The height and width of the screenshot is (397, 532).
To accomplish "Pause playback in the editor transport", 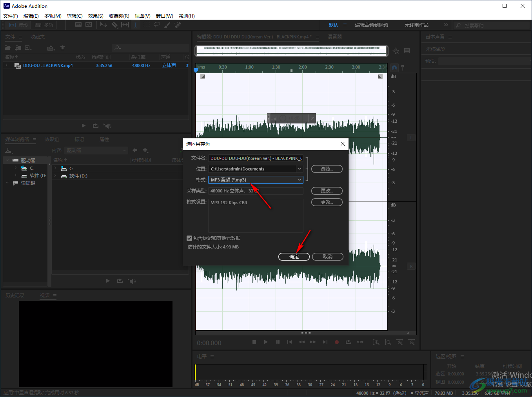I will coord(278,342).
